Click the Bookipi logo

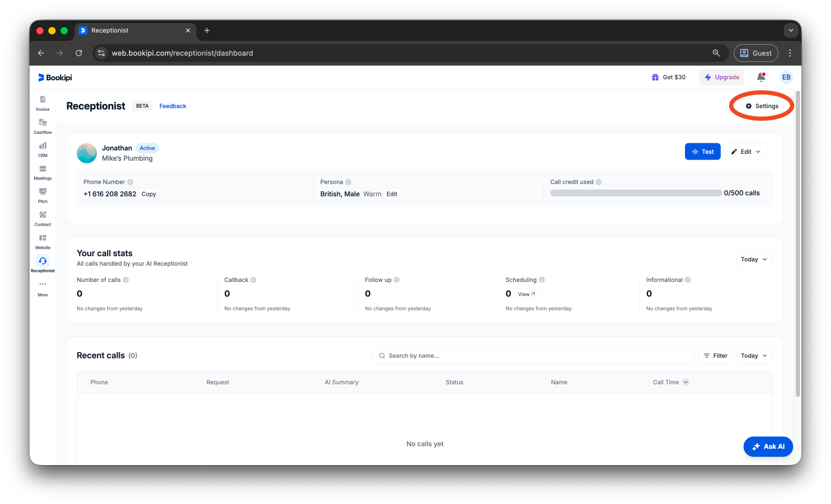55,78
